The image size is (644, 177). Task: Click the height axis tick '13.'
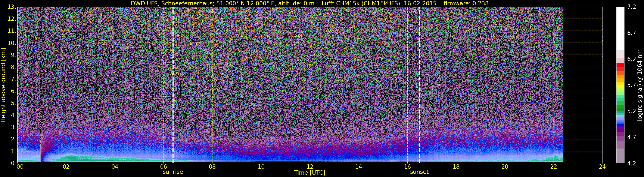pos(11,7)
